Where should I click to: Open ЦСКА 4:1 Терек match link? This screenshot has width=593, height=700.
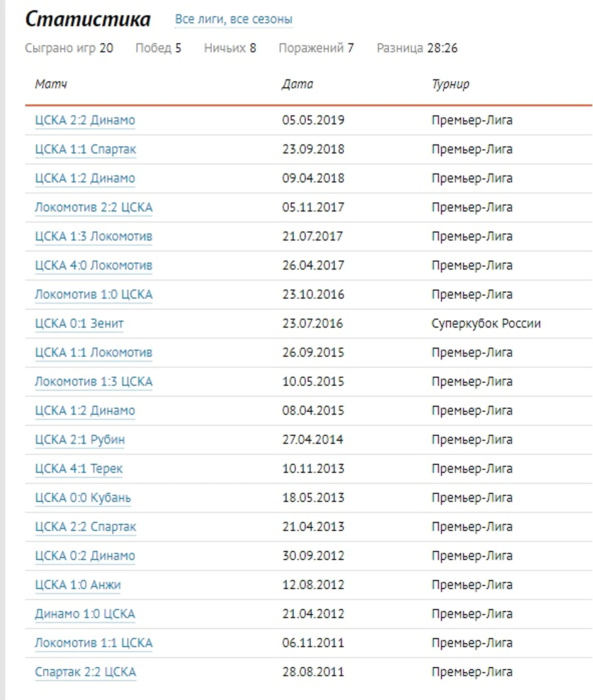(79, 469)
